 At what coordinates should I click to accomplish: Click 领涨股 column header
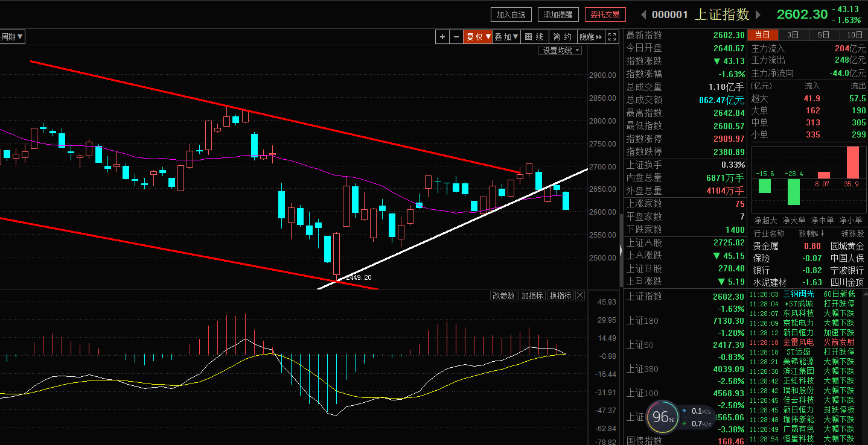point(853,233)
